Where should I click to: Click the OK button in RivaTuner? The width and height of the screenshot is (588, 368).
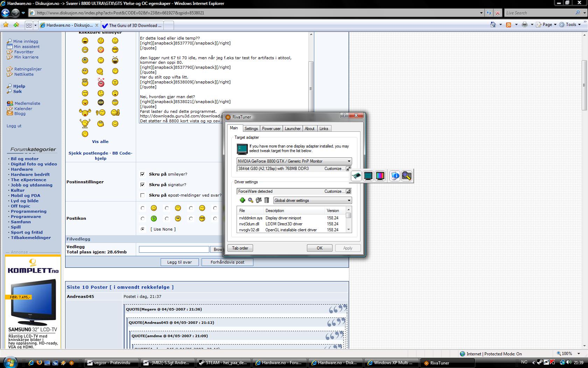pyautogui.click(x=320, y=248)
